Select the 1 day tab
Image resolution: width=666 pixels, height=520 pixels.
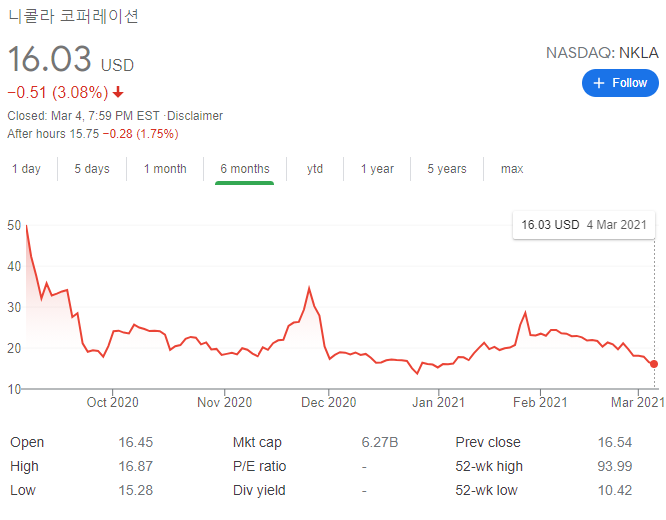pyautogui.click(x=26, y=169)
